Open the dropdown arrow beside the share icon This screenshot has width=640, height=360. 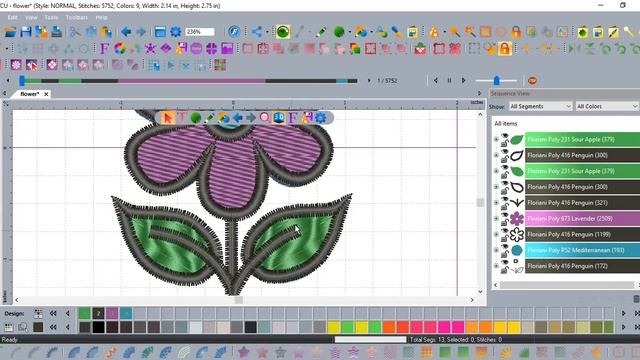pyautogui.click(x=267, y=32)
